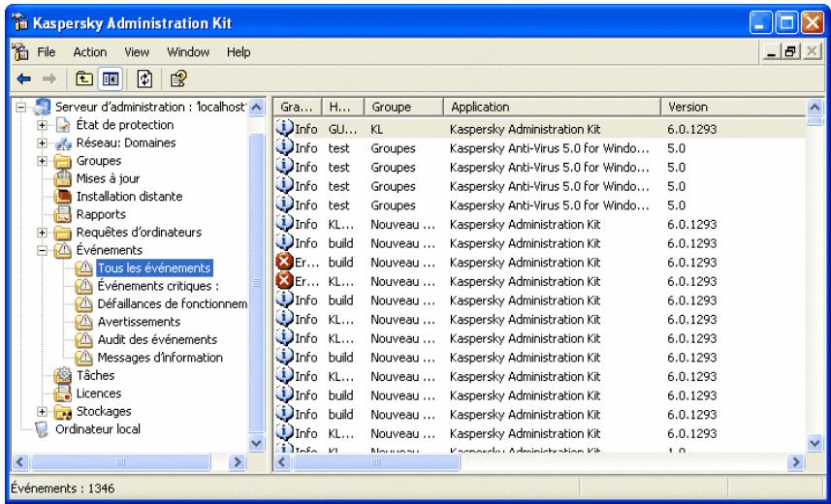The width and height of the screenshot is (831, 504).
Task: Click the Messages d'information warning icon
Action: (x=83, y=358)
